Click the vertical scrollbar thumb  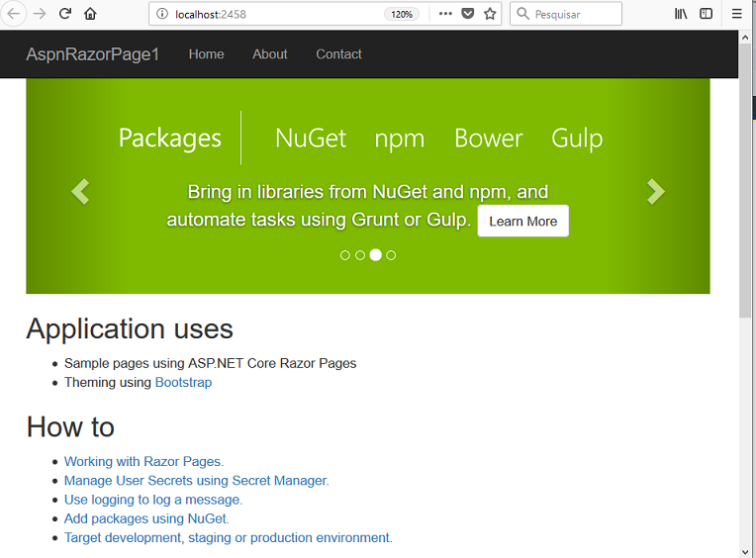coord(745,181)
